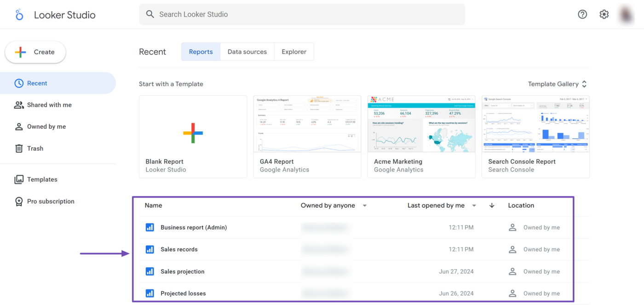Image resolution: width=644 pixels, height=305 pixels.
Task: Open the help question mark icon
Action: tap(582, 14)
